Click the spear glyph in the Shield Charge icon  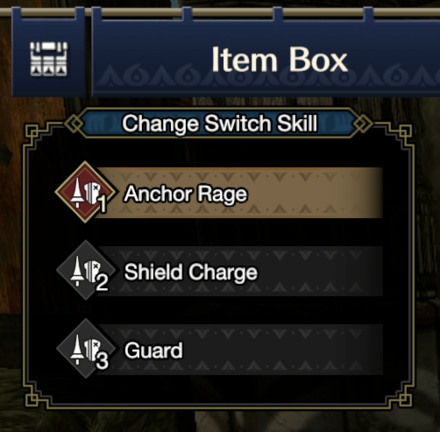[77, 271]
